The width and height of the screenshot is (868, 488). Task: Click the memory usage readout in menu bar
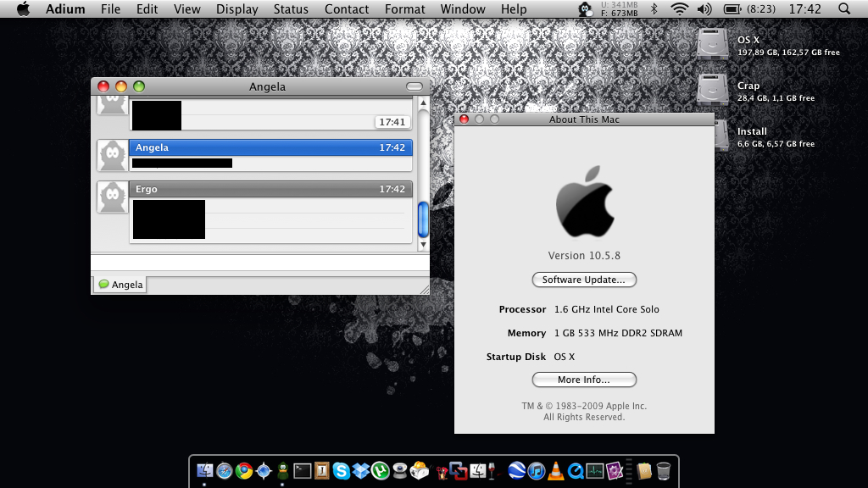[x=619, y=8]
